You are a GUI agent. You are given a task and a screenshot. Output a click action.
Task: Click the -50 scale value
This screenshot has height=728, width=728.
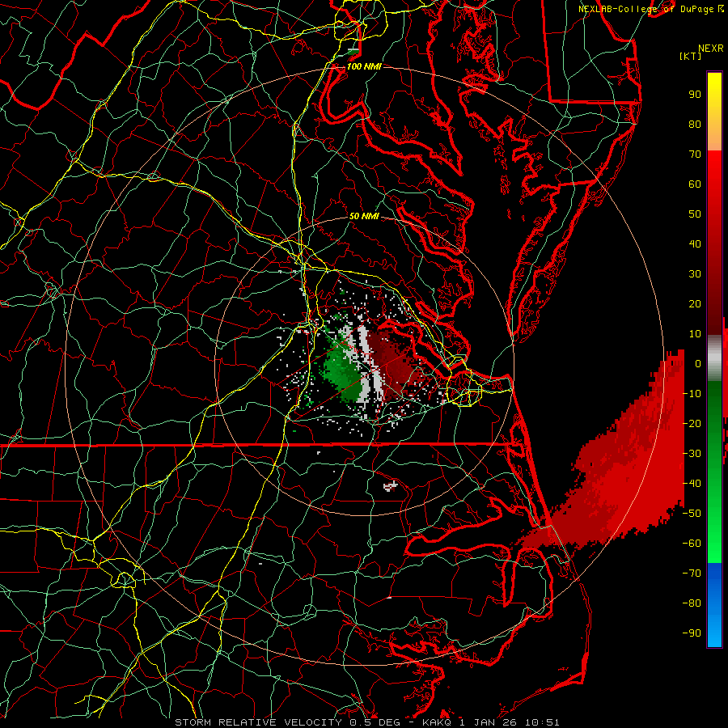tap(692, 514)
